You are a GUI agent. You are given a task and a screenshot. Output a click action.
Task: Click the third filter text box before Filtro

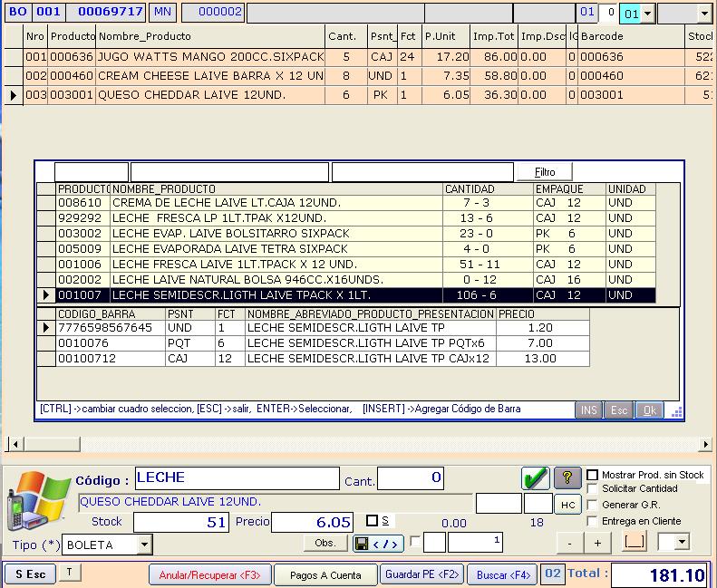pyautogui.click(x=422, y=172)
